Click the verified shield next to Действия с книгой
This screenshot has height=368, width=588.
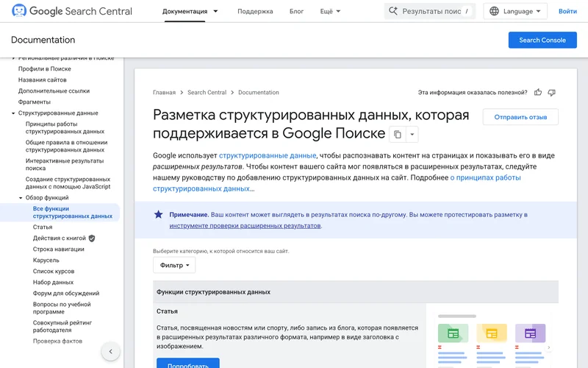(x=92, y=238)
